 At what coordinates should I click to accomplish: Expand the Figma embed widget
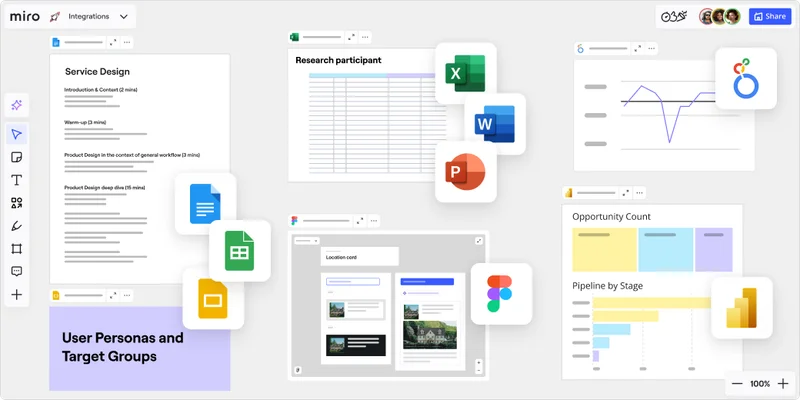[360, 221]
